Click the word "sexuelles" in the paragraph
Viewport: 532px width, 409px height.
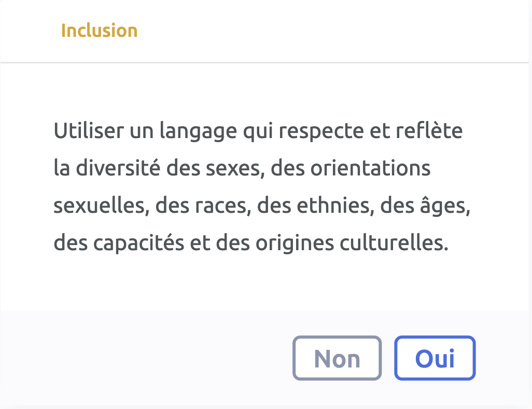(97, 206)
